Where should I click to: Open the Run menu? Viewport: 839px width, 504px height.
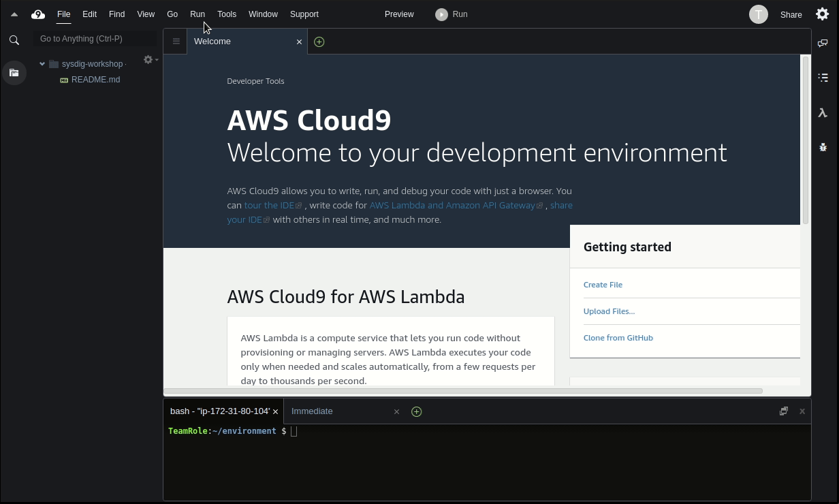197,14
